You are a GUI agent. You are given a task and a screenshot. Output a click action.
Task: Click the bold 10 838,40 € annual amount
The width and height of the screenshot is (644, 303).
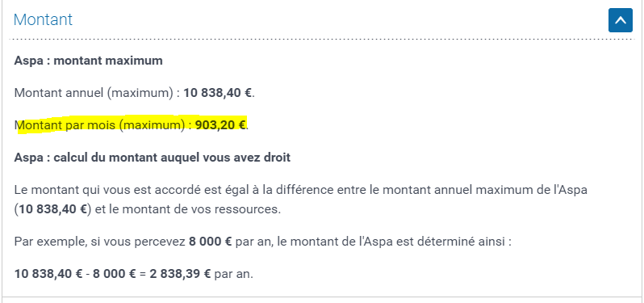217,92
